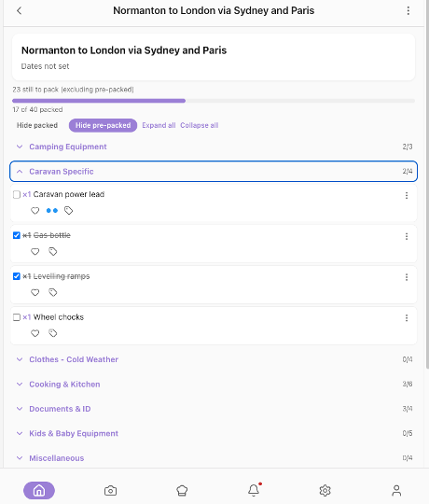The image size is (429, 504).
Task: Open the Levelling ramps item menu
Action: tap(407, 277)
